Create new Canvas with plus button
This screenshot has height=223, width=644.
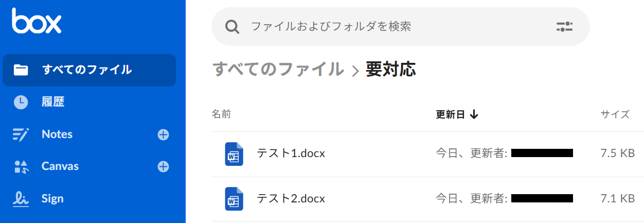click(x=163, y=167)
